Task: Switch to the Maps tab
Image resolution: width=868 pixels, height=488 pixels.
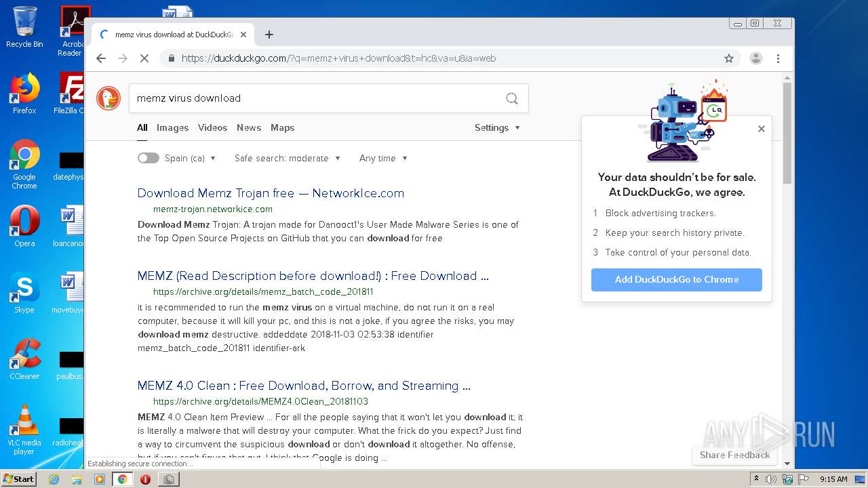Action: (x=282, y=127)
